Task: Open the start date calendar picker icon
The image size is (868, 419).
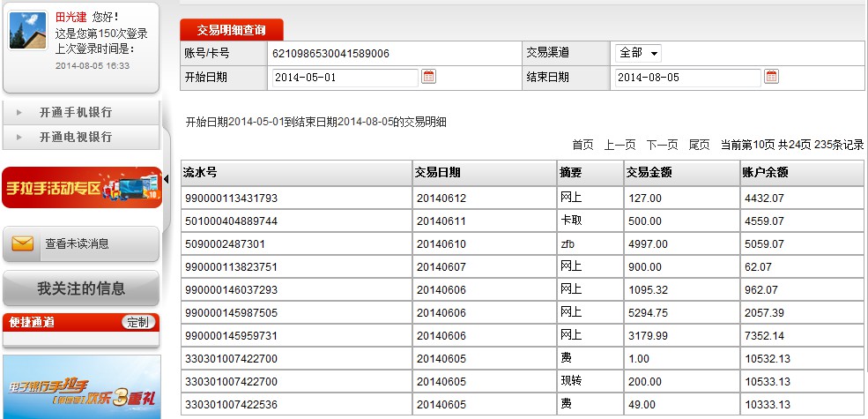Action: pyautogui.click(x=428, y=78)
